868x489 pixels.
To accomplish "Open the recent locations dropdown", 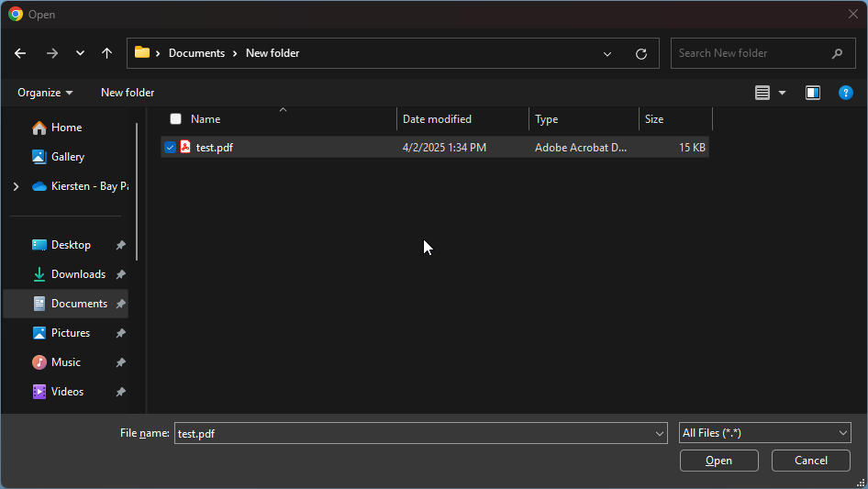I will pos(80,53).
